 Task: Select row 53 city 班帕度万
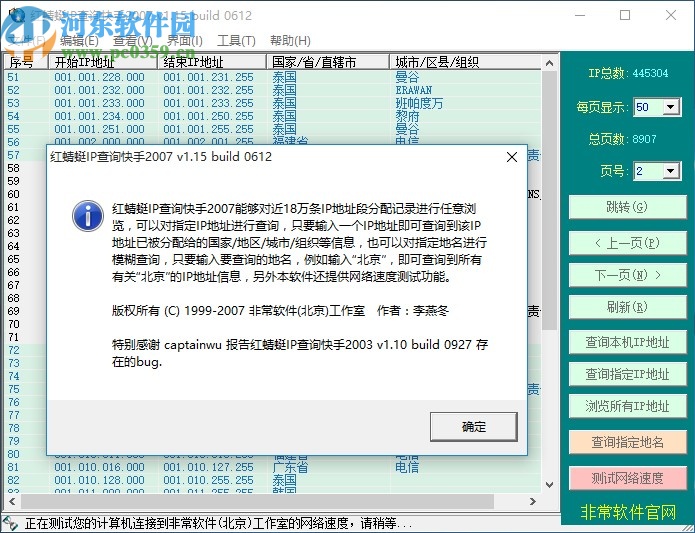pyautogui.click(x=419, y=103)
